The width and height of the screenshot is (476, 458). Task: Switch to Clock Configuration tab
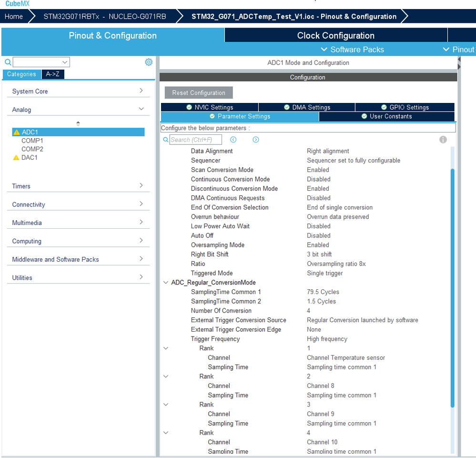click(336, 35)
